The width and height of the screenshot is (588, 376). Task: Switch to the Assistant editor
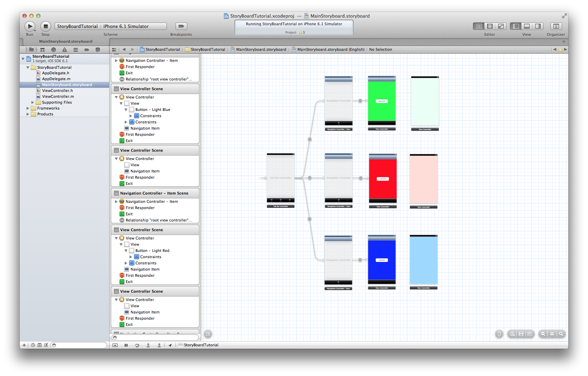490,26
